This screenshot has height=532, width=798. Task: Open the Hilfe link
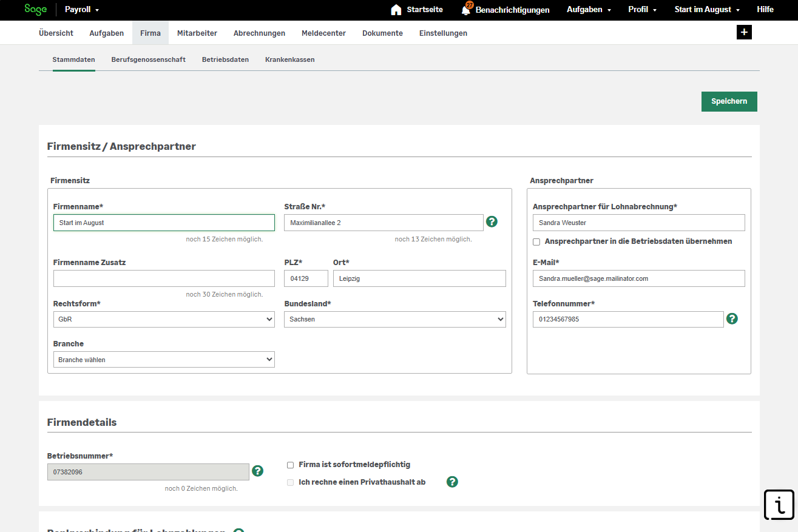tap(765, 10)
